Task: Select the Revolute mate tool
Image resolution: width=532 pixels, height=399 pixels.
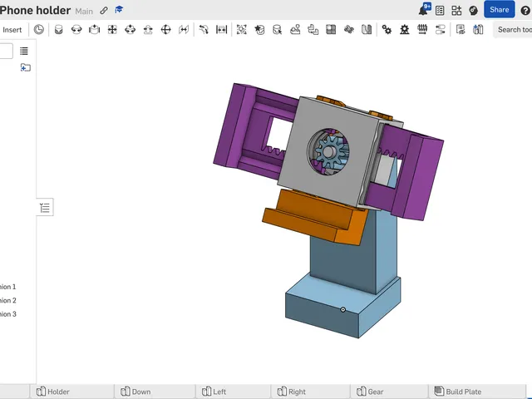Action: point(76,30)
